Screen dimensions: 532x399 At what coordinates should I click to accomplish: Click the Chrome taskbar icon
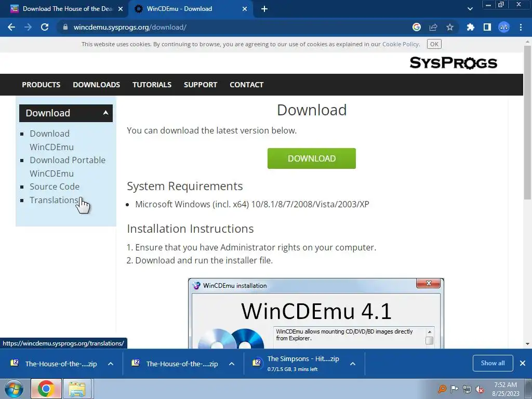(x=46, y=389)
